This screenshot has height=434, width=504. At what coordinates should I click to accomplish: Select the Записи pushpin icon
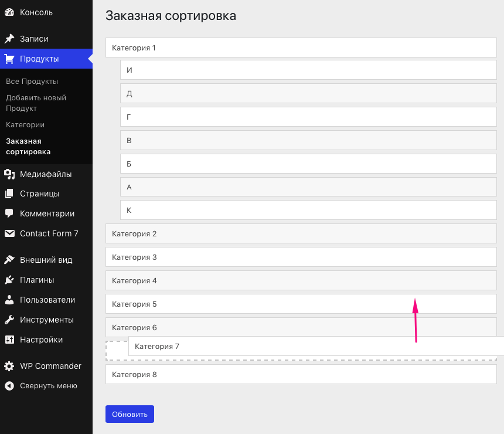(x=9, y=39)
